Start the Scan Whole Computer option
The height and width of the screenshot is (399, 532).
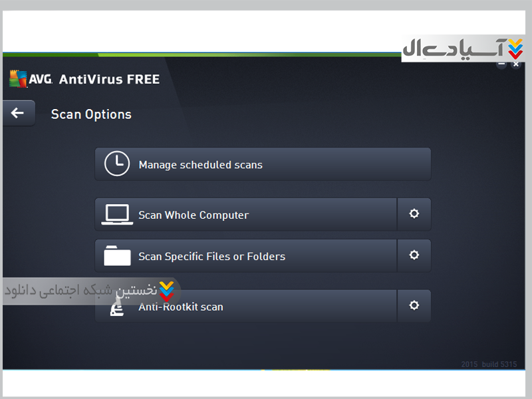245,214
